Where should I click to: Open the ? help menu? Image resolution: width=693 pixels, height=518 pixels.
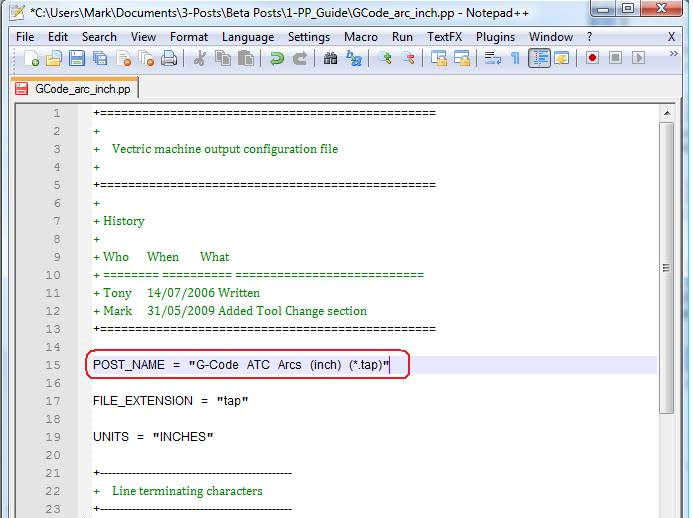(x=589, y=37)
